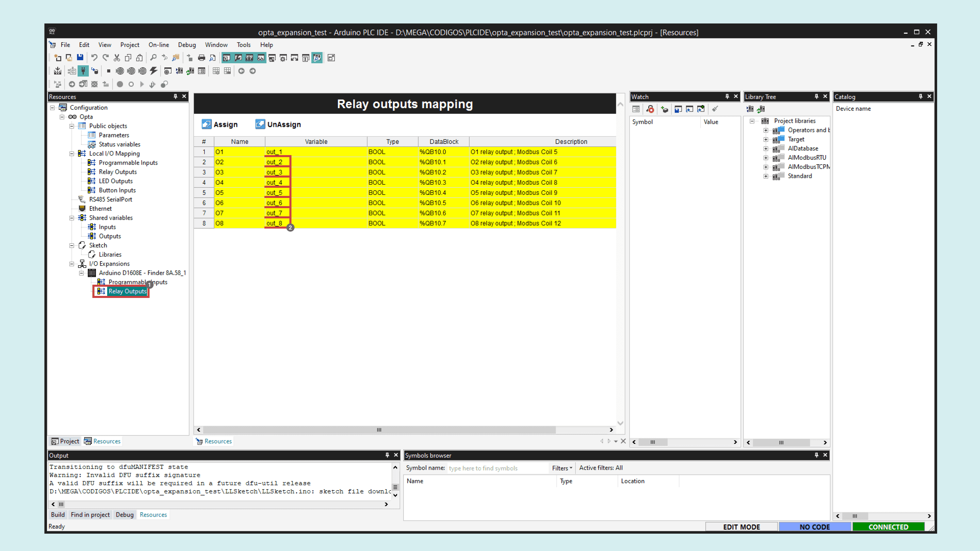This screenshot has height=551, width=980.
Task: Open the Filters dropdown in Symbols browser
Action: tap(562, 468)
